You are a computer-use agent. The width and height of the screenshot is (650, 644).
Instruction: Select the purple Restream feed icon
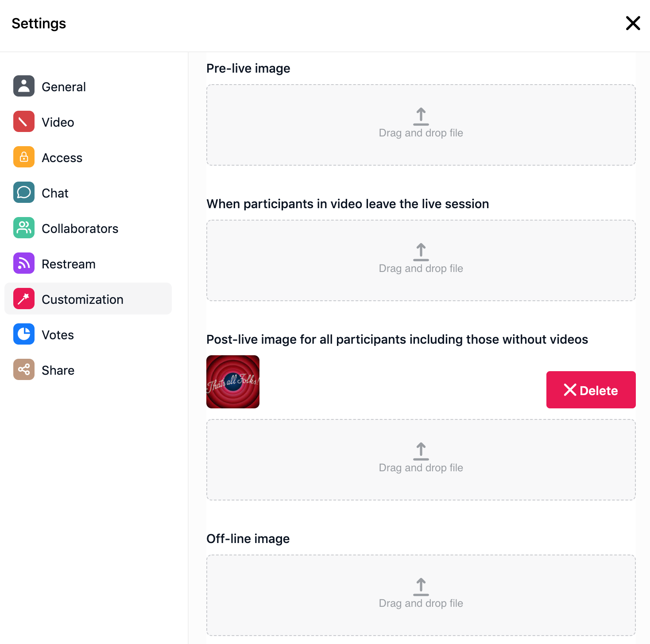(24, 263)
